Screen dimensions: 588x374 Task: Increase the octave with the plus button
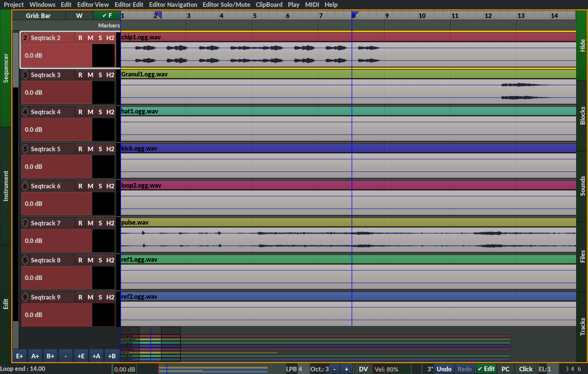click(346, 369)
